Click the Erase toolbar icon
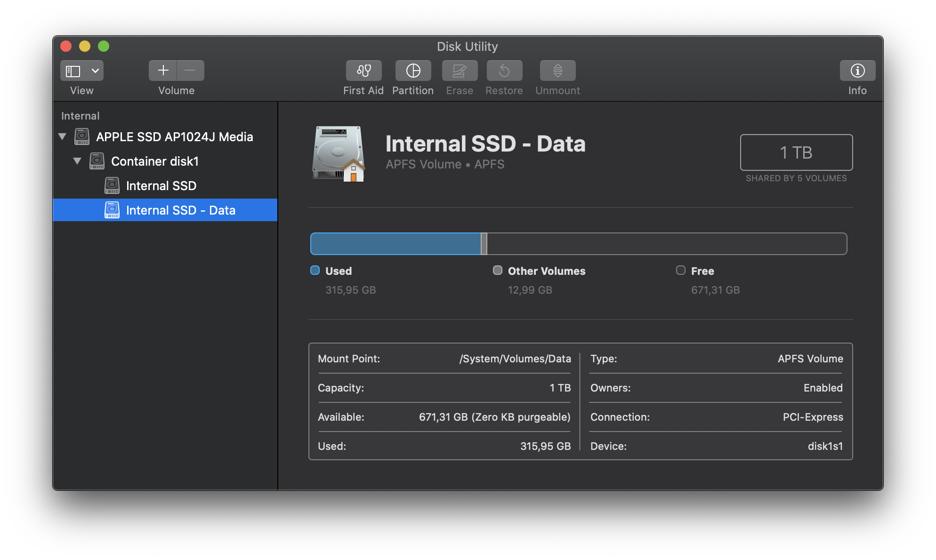The image size is (936, 560). pos(460,71)
